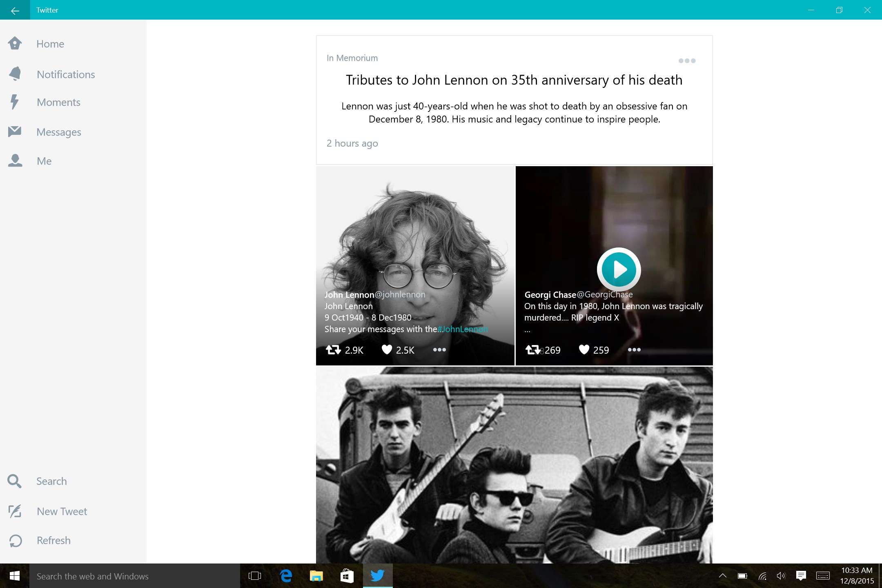Click the Me profile silhouette icon
This screenshot has height=588, width=882.
[15, 160]
